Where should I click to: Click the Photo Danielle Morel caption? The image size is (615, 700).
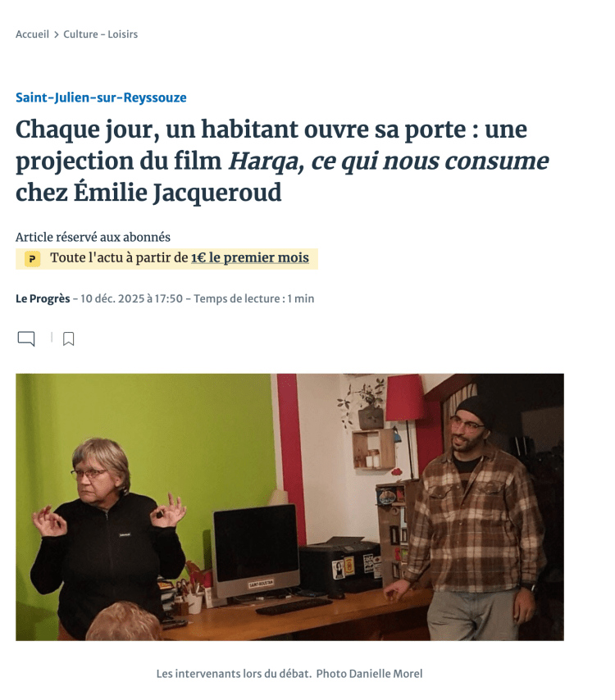369,674
